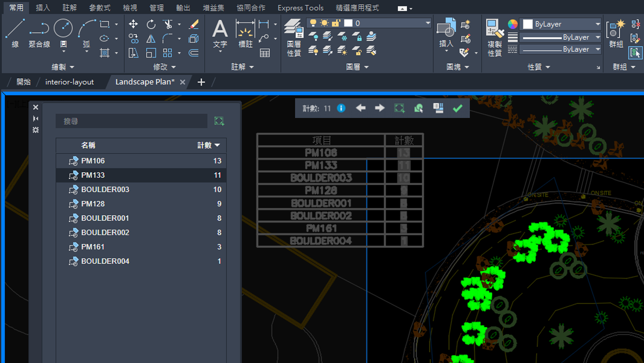Expand the ByLayer color dropdown
Viewport: 644px width, 363px height.
597,24
